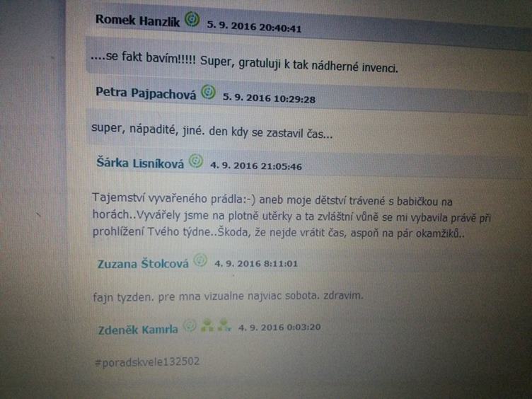Image resolution: width=532 pixels, height=399 pixels.
Task: Click timestamp 5. 9. 2016 20:40:41
Action: point(254,26)
